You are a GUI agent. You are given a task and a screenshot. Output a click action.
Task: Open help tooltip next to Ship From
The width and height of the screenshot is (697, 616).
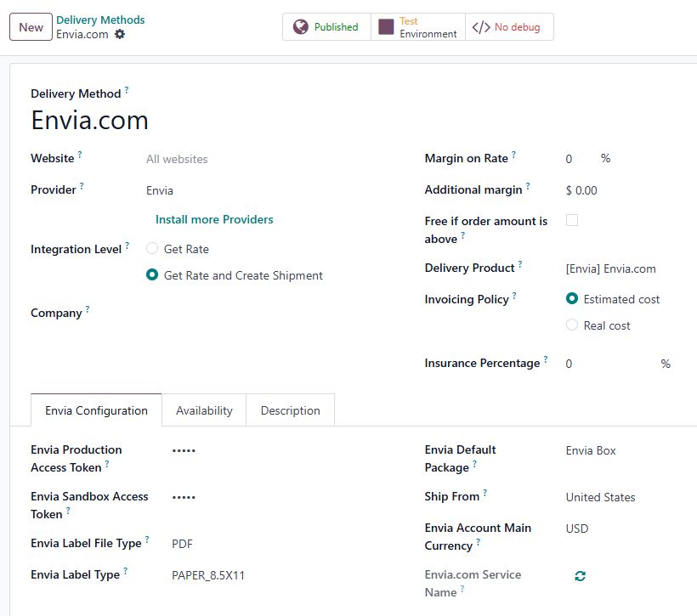tap(485, 492)
